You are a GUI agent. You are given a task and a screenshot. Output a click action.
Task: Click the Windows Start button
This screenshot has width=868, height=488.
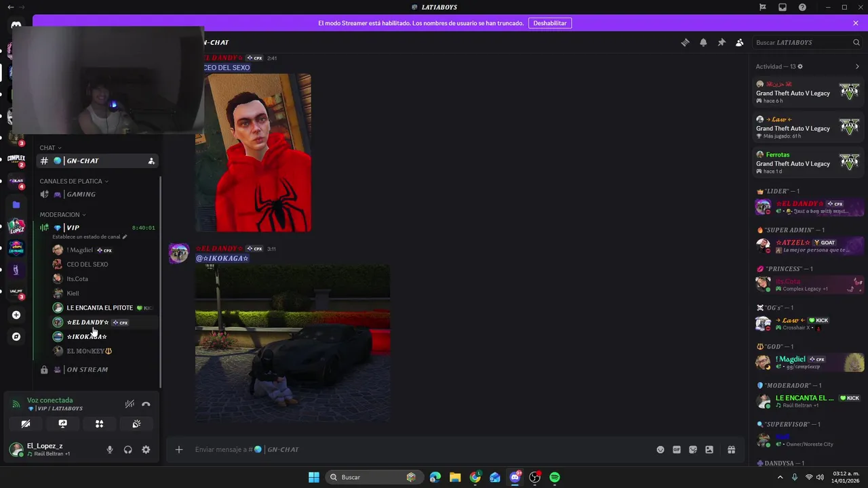click(x=314, y=477)
